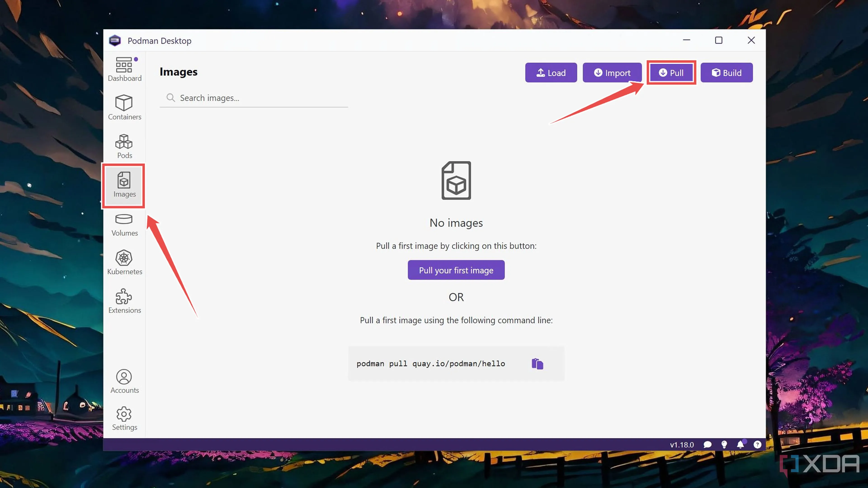The height and width of the screenshot is (488, 868).
Task: Open the Accounts section
Action: click(124, 381)
